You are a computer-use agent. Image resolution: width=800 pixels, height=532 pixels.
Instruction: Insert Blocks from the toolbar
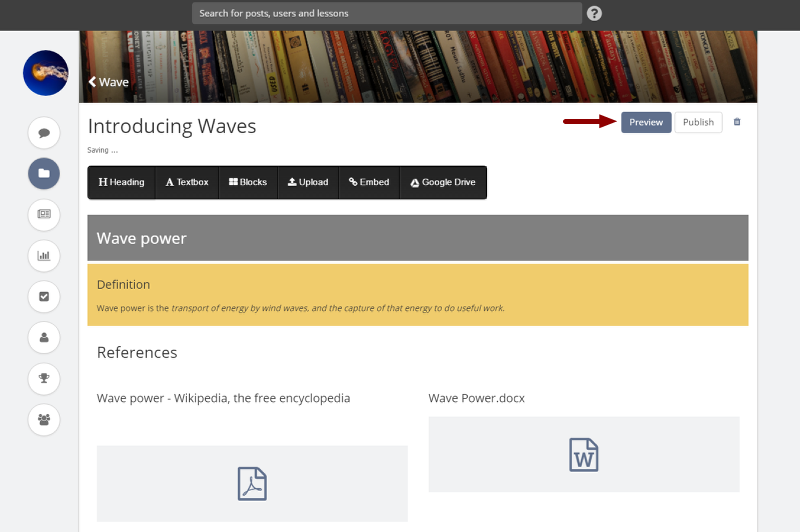pos(248,182)
